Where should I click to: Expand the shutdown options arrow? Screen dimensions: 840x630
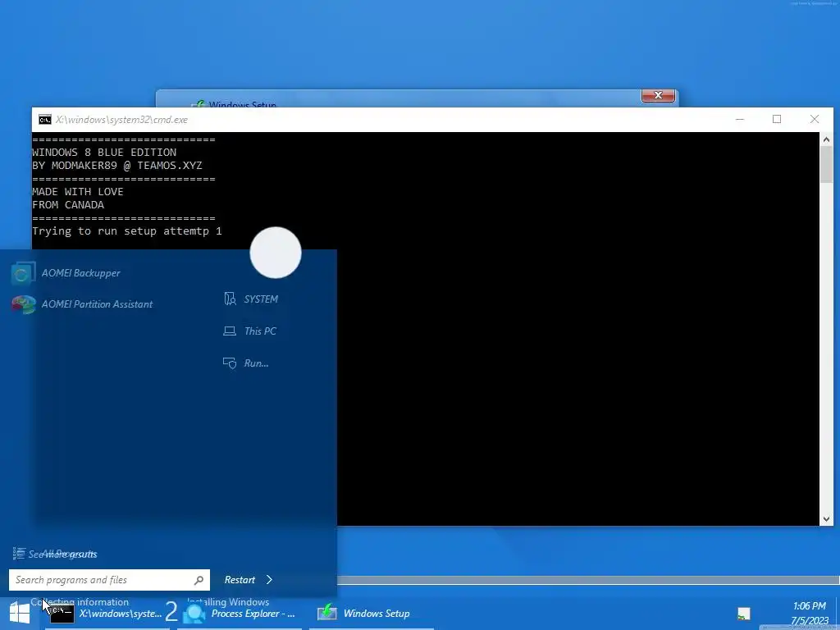[x=269, y=580]
